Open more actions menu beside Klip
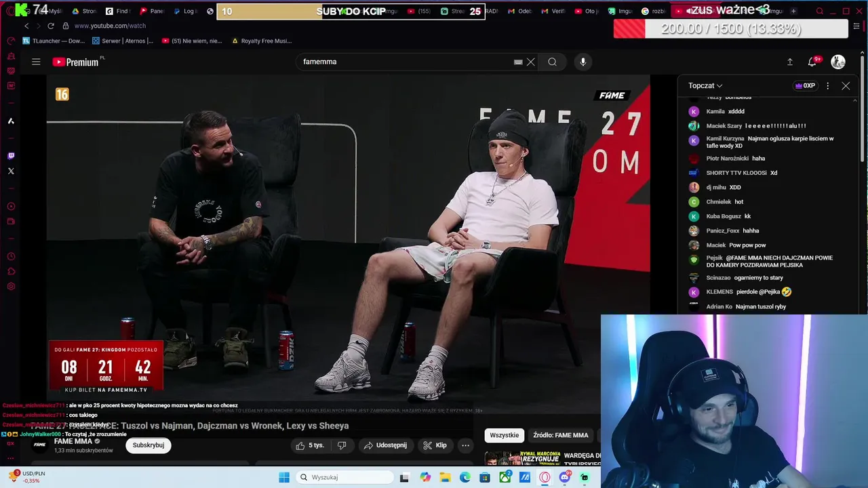This screenshot has height=488, width=868. (x=465, y=445)
